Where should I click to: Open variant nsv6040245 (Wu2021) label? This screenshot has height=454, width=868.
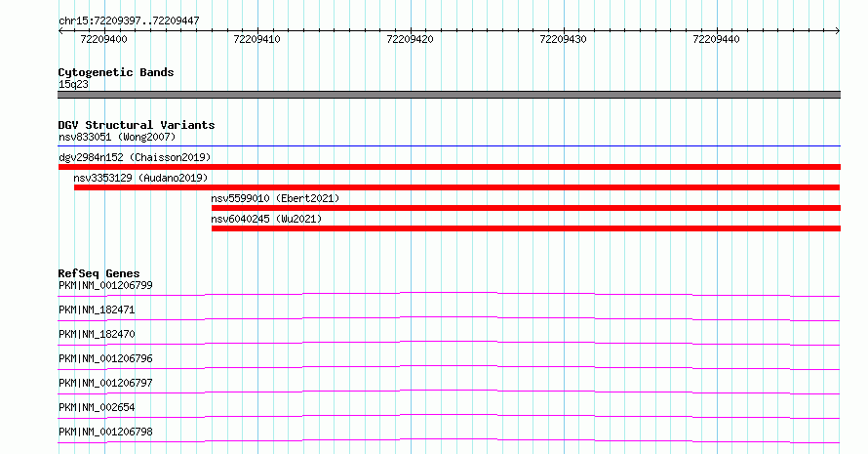(266, 219)
